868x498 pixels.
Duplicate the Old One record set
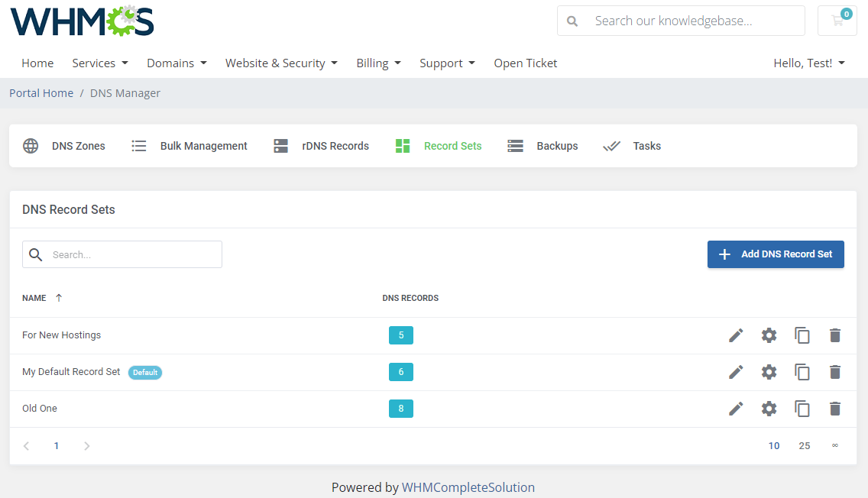click(x=802, y=409)
